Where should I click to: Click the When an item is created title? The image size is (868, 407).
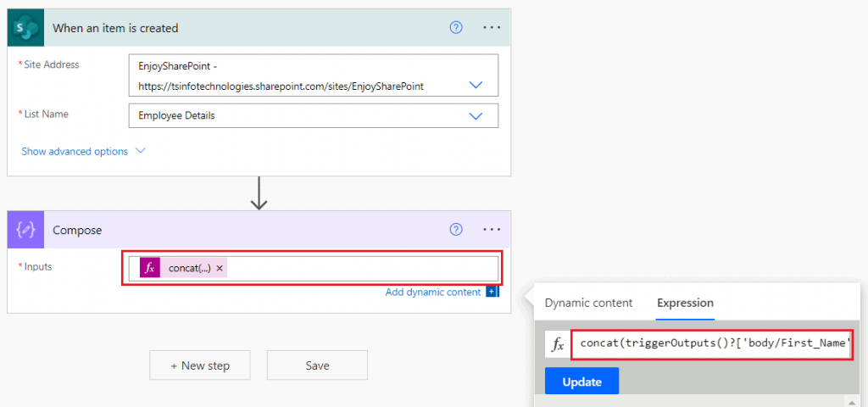click(x=115, y=28)
